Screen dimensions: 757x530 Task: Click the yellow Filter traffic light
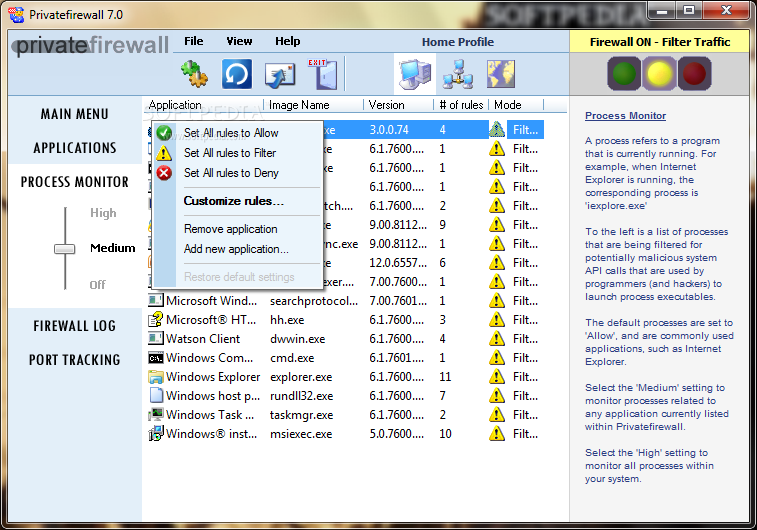(x=659, y=73)
